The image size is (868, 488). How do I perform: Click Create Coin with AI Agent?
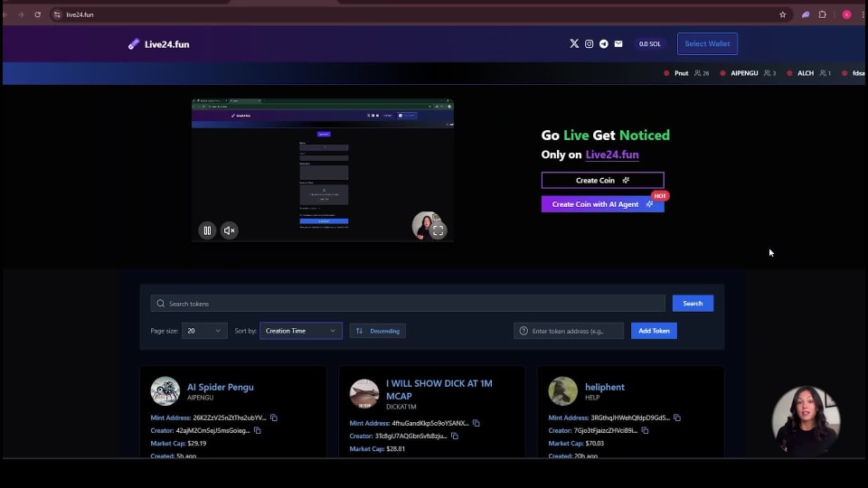[602, 204]
